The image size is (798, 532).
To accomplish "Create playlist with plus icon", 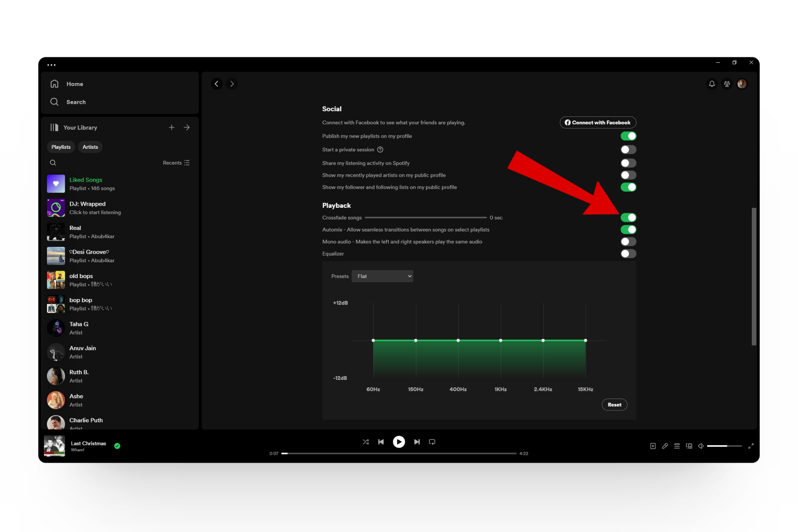I will coord(172,128).
